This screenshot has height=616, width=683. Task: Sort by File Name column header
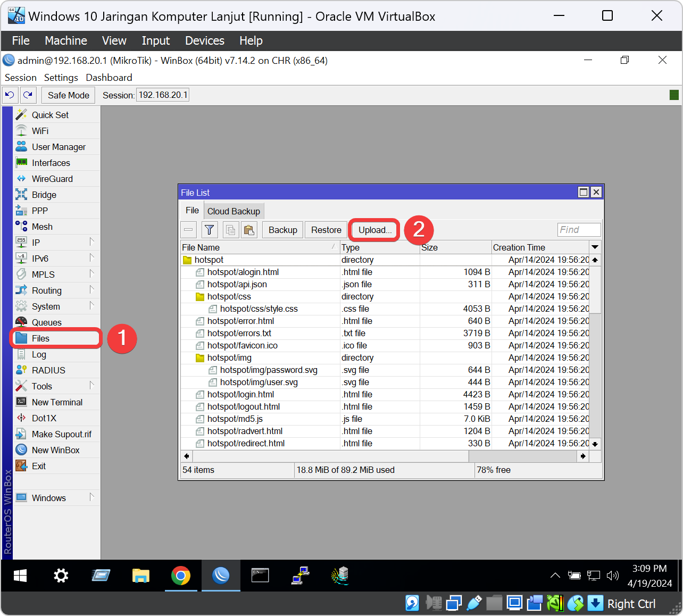click(x=260, y=247)
